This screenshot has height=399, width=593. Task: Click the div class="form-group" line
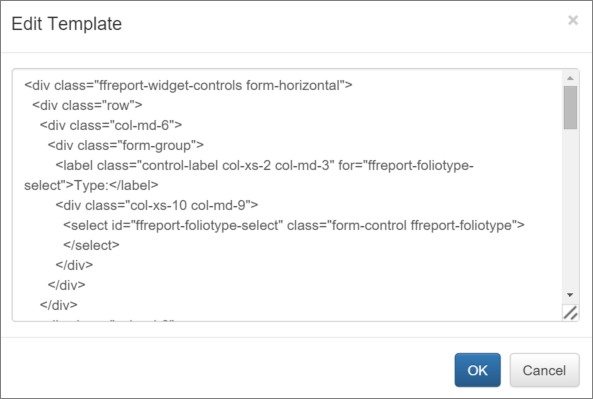[126, 145]
